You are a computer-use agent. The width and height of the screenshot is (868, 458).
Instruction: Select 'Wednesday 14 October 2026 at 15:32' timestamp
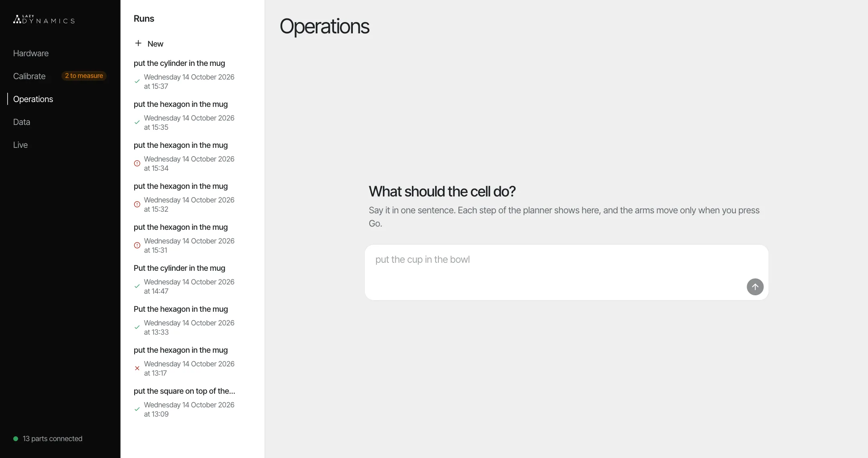click(189, 204)
